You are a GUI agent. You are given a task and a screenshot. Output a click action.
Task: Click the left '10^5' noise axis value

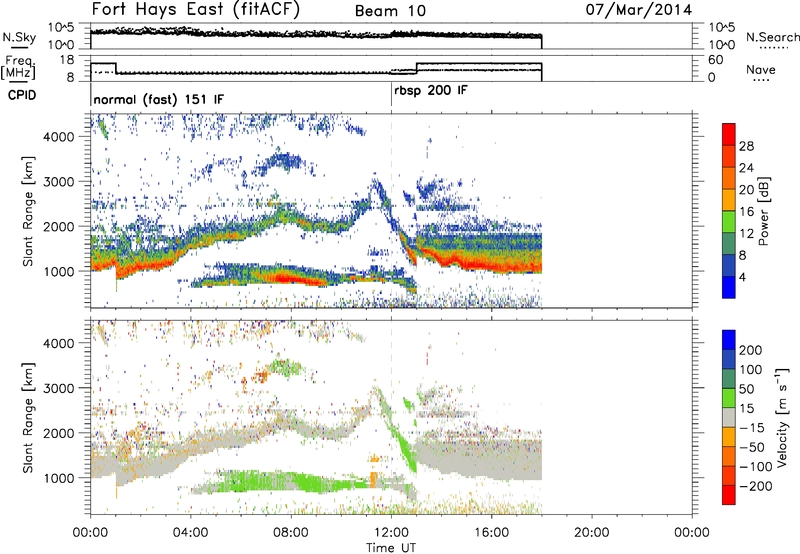click(x=61, y=28)
